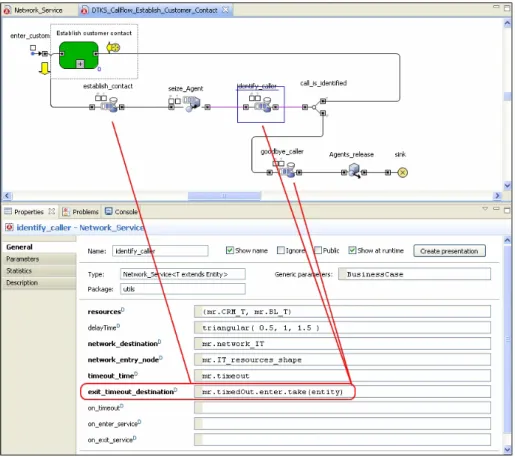
Task: Select the call_is_identified branch icon
Action: point(314,107)
